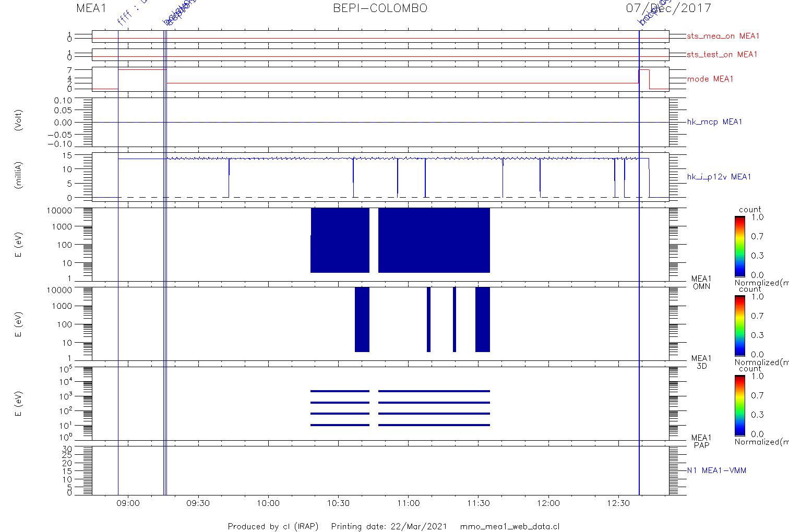Click the 11:30 time axis label
Viewport: 789px width, 532px height.
[478, 503]
